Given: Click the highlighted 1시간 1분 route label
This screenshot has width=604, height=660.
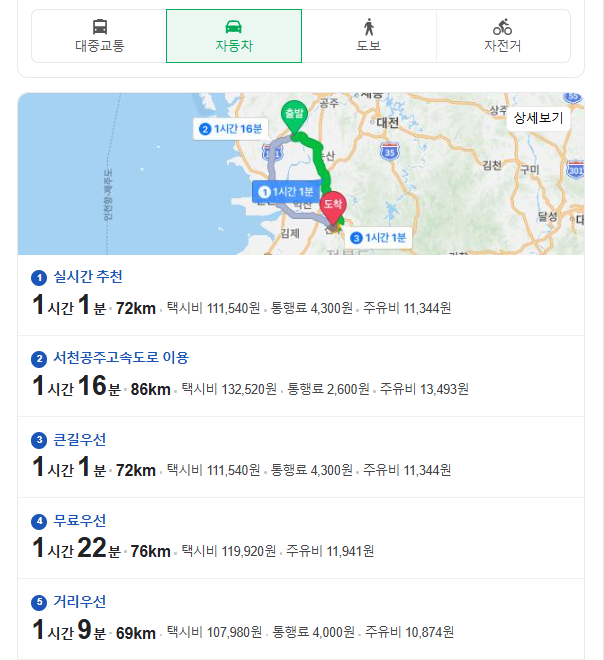Looking at the screenshot, I should point(286,192).
